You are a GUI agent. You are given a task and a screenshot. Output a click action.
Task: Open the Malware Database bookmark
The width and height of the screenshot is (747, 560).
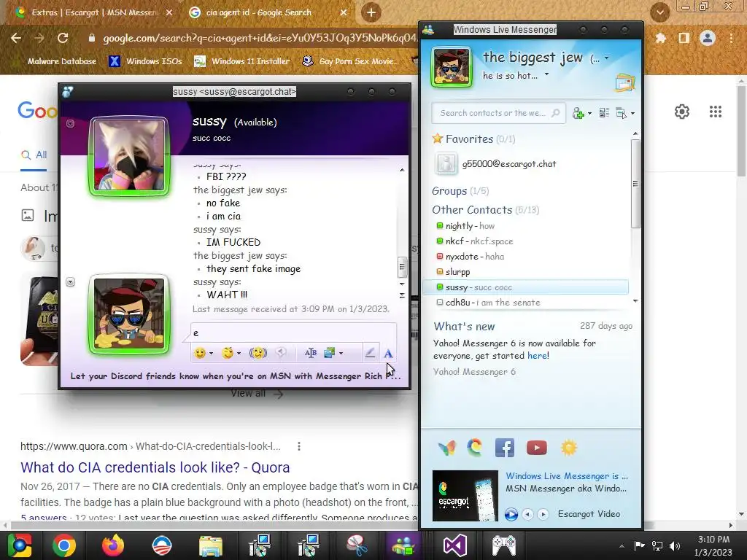(x=62, y=61)
